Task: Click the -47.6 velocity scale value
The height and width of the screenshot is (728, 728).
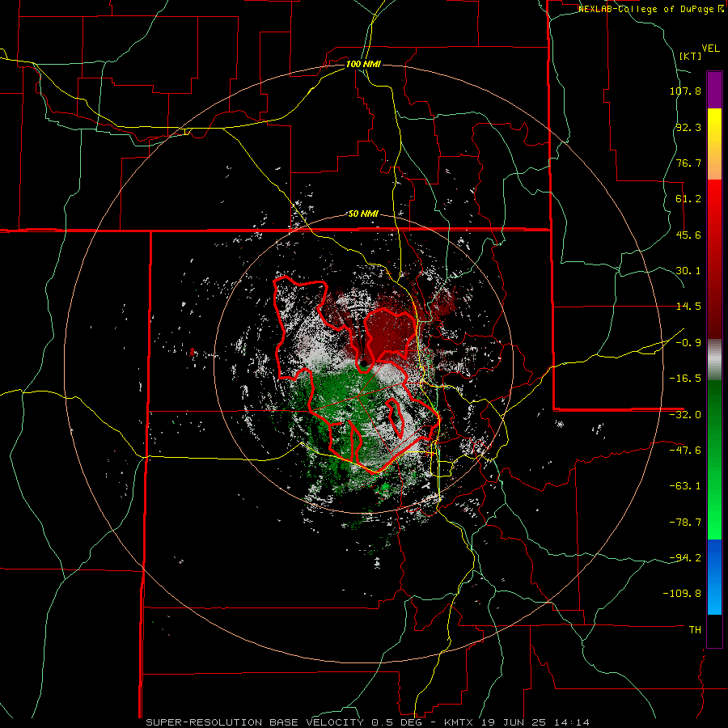Action: (x=685, y=451)
